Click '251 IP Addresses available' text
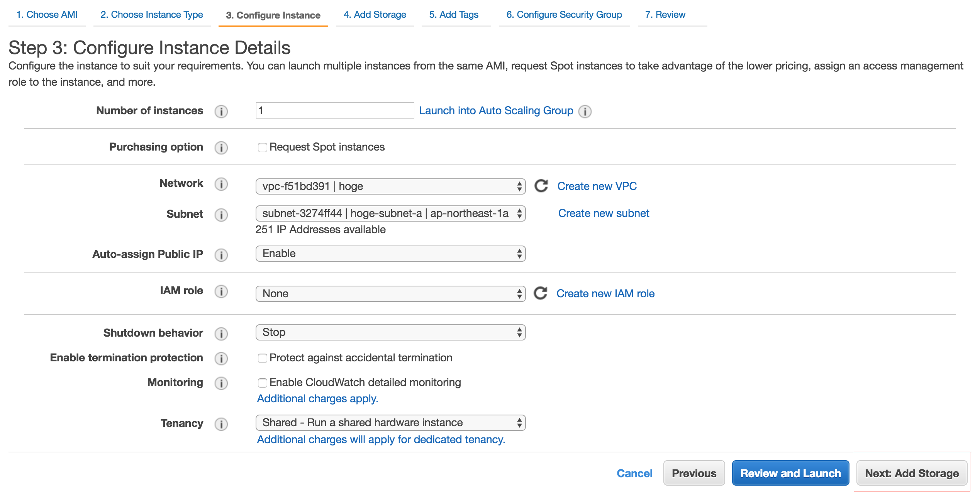The width and height of the screenshot is (980, 498). coord(320,229)
